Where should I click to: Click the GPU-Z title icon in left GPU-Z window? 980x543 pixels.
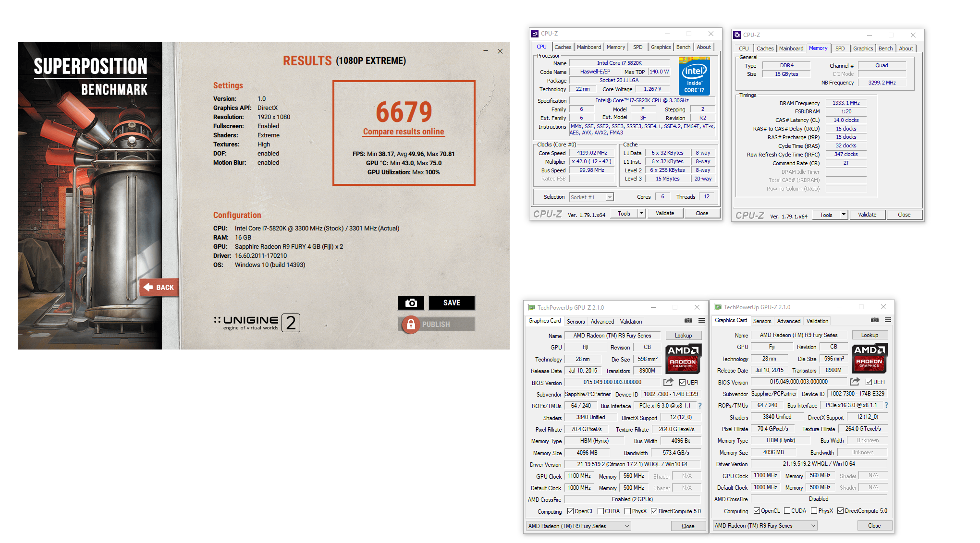(531, 308)
